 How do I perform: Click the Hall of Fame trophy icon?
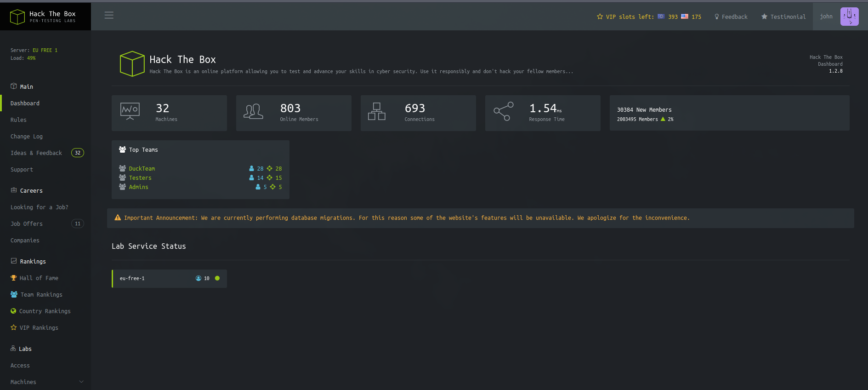(x=14, y=278)
